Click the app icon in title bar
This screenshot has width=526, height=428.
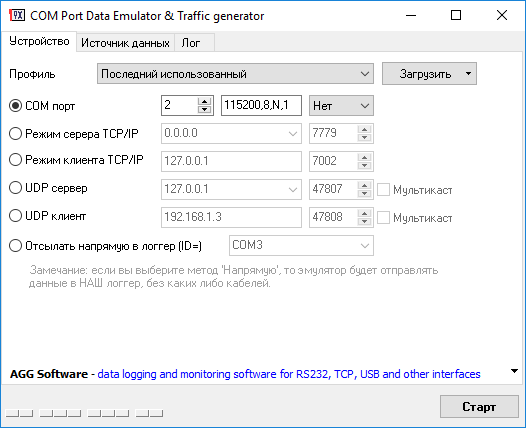pos(17,15)
